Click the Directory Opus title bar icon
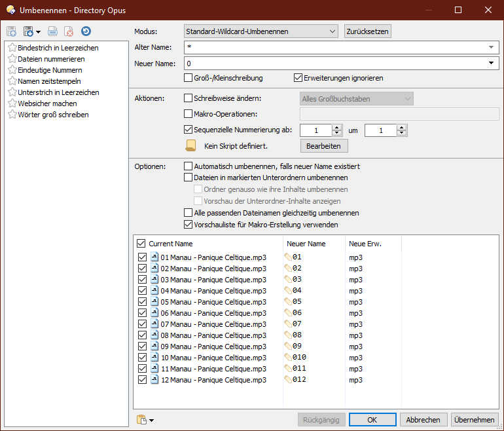Screen dimensions: 504x431 pyautogui.click(x=11, y=10)
